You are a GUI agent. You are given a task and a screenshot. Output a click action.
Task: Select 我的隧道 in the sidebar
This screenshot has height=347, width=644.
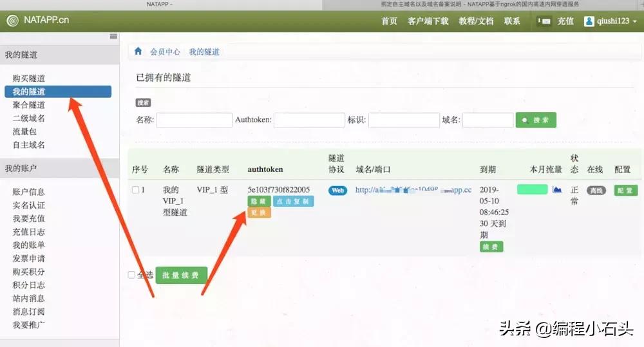coord(58,91)
